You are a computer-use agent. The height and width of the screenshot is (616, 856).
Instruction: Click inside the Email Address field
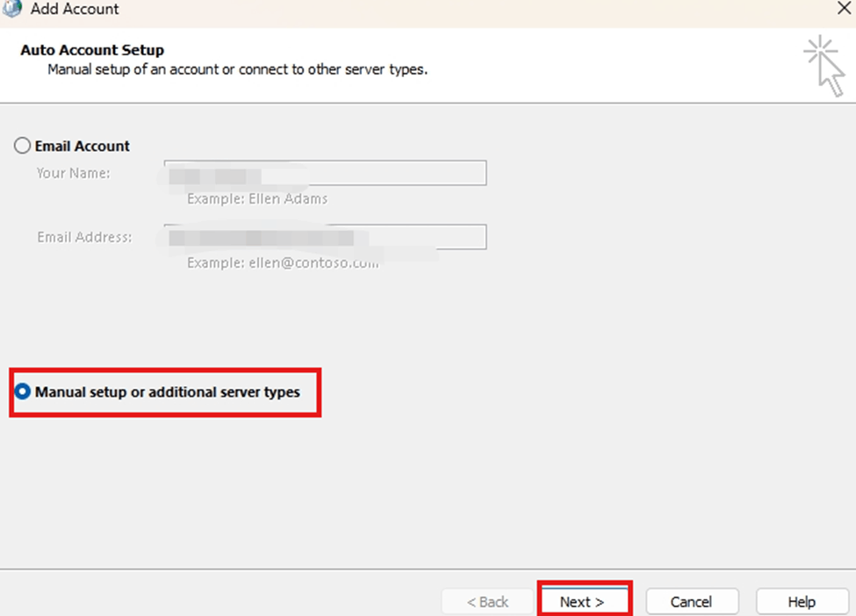click(325, 237)
